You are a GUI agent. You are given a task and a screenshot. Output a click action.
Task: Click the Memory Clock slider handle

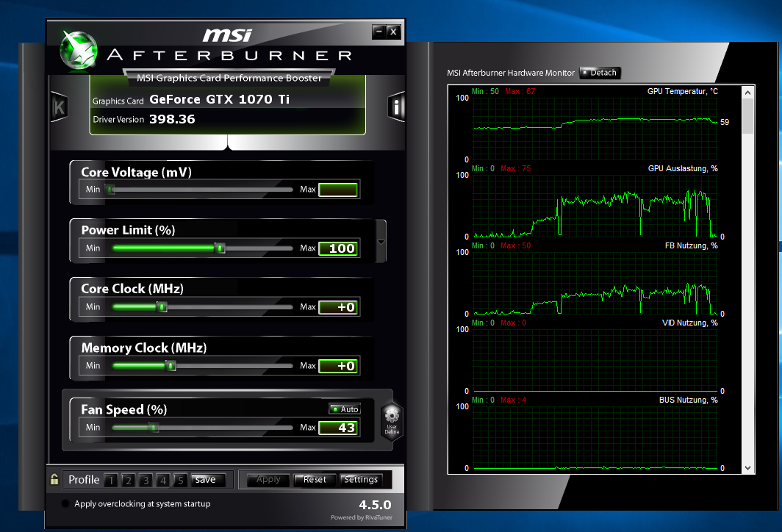171,366
